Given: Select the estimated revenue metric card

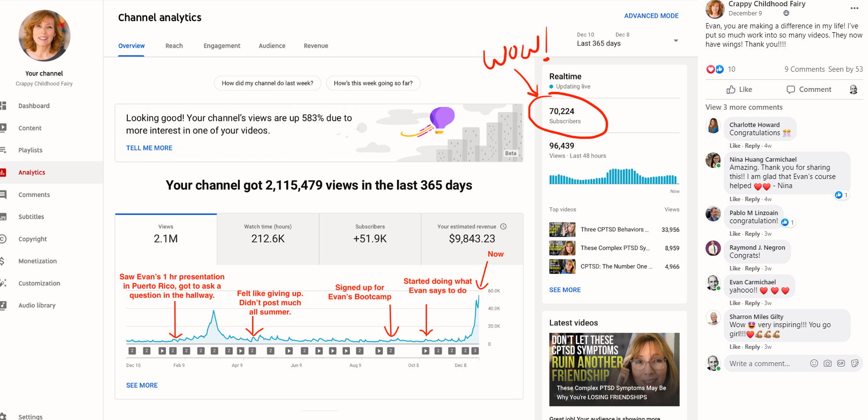Looking at the screenshot, I should [472, 239].
